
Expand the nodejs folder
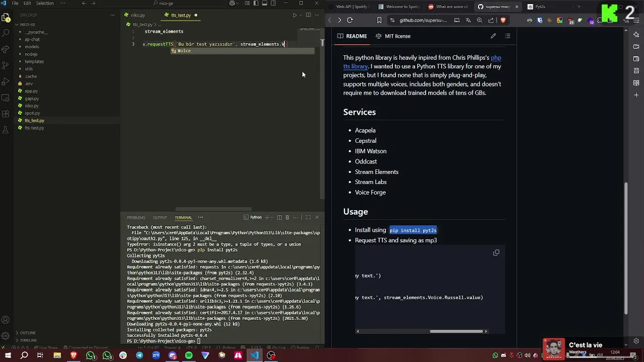point(31,54)
